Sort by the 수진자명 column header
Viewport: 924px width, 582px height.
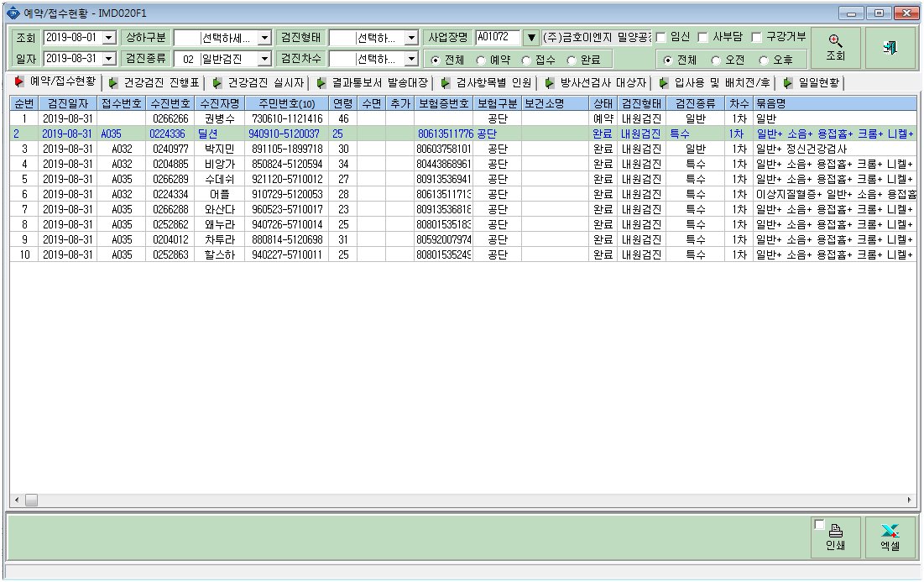click(220, 104)
